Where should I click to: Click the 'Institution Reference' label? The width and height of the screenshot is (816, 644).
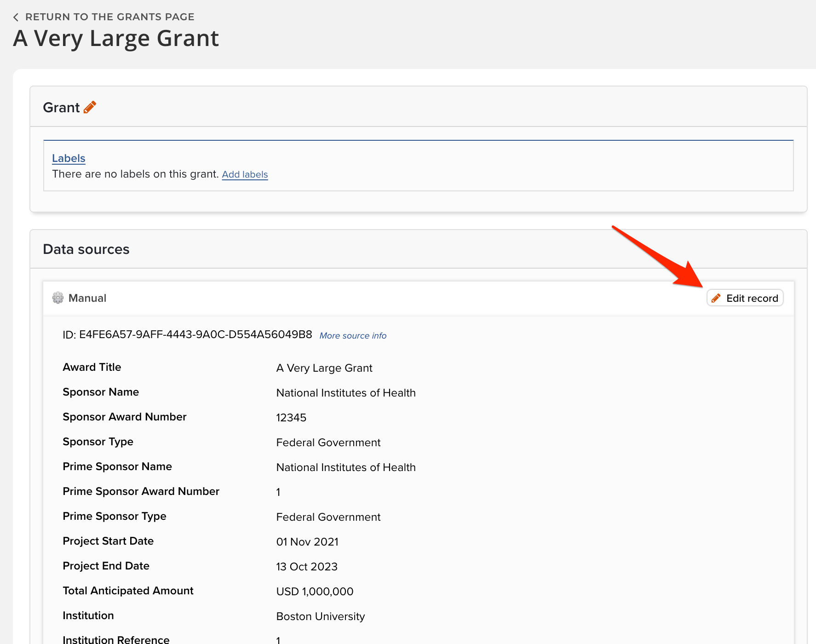click(116, 639)
